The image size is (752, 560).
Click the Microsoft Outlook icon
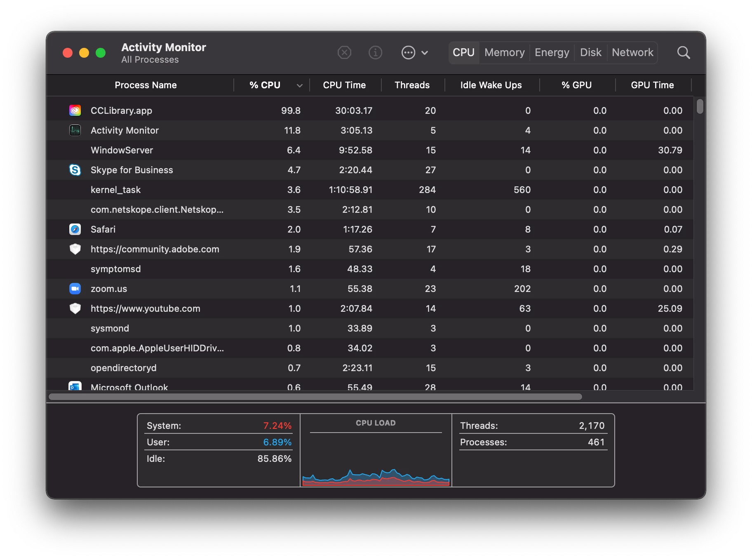click(x=75, y=386)
